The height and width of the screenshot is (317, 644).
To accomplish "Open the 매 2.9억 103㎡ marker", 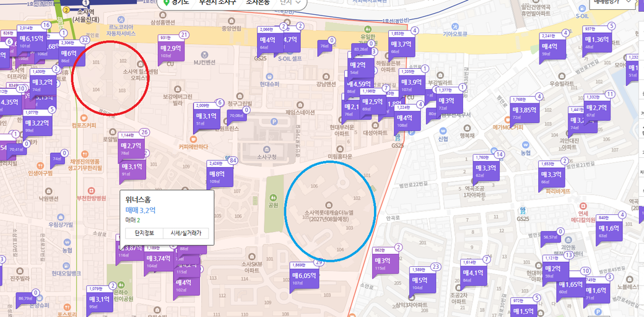I will pyautogui.click(x=171, y=50).
